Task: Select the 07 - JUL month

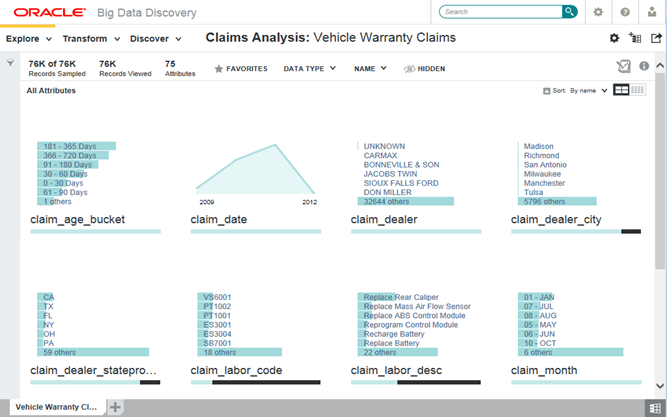Action: coord(536,306)
